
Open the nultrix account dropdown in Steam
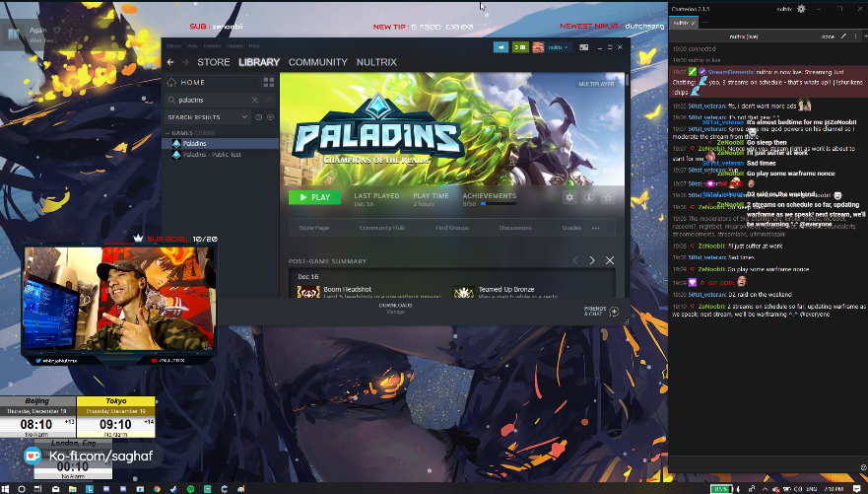coord(558,47)
